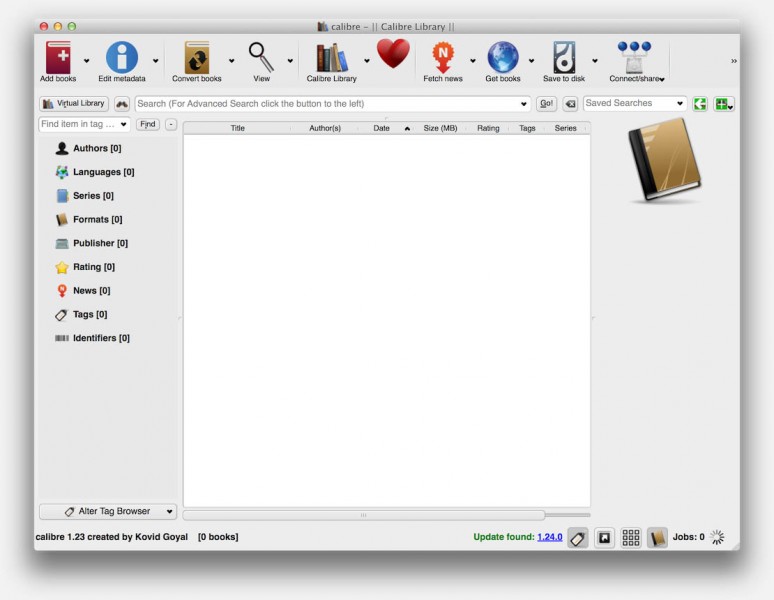
Task: Show more toolbar items via chevron
Action: (x=734, y=61)
